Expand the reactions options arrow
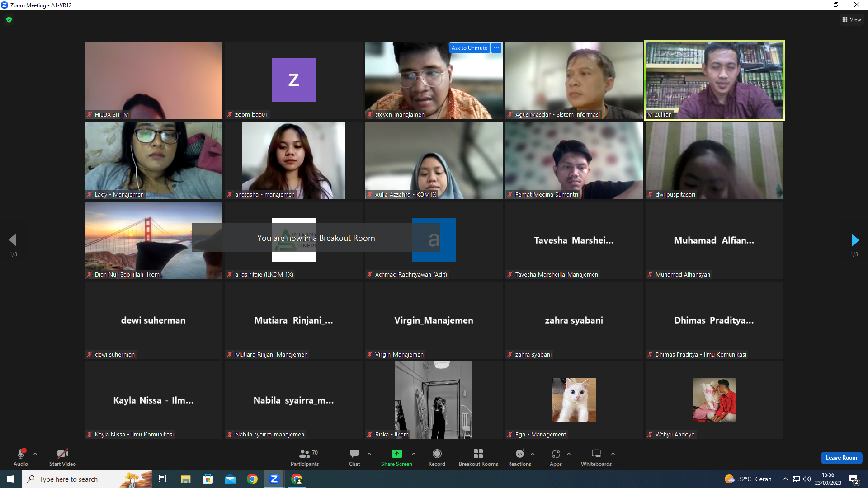The height and width of the screenshot is (488, 868). click(x=533, y=454)
